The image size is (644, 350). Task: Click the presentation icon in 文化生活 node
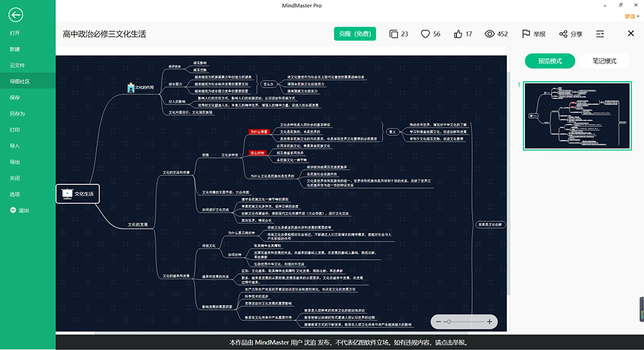point(67,193)
